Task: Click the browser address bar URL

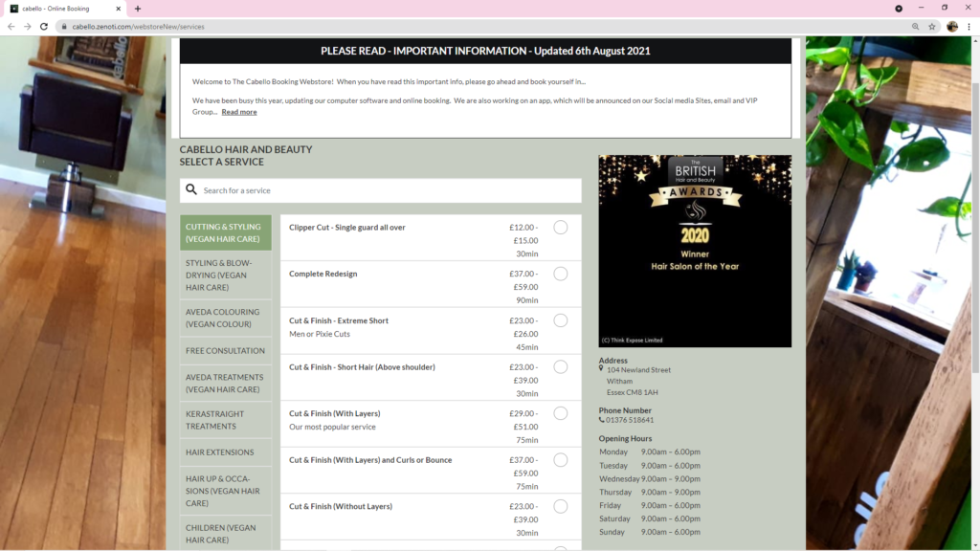Action: pyautogui.click(x=138, y=26)
